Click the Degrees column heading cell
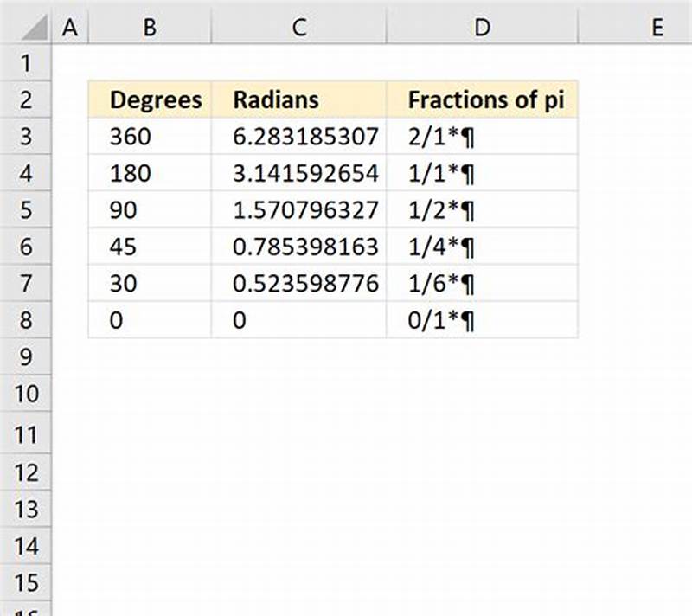The width and height of the screenshot is (692, 616). [x=149, y=99]
